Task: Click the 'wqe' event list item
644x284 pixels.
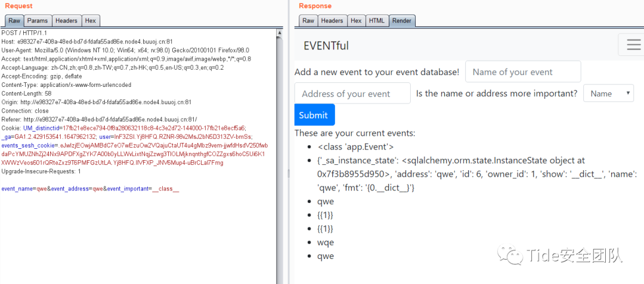Action: click(x=326, y=242)
